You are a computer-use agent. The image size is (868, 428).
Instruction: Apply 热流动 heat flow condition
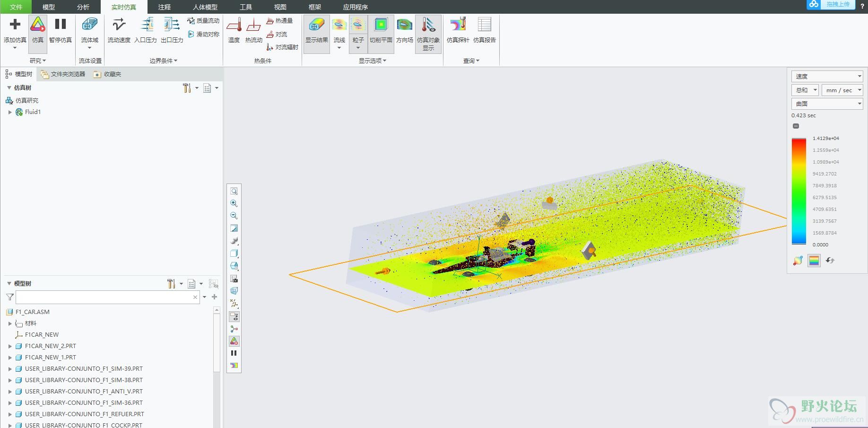[x=253, y=30]
